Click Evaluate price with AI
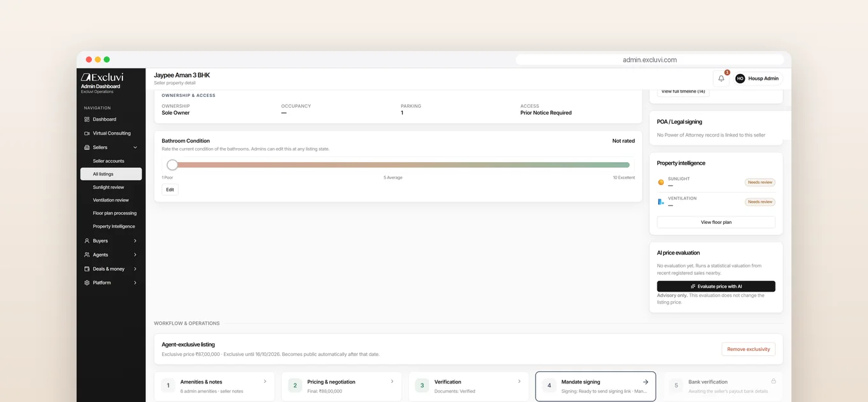 [716, 287]
